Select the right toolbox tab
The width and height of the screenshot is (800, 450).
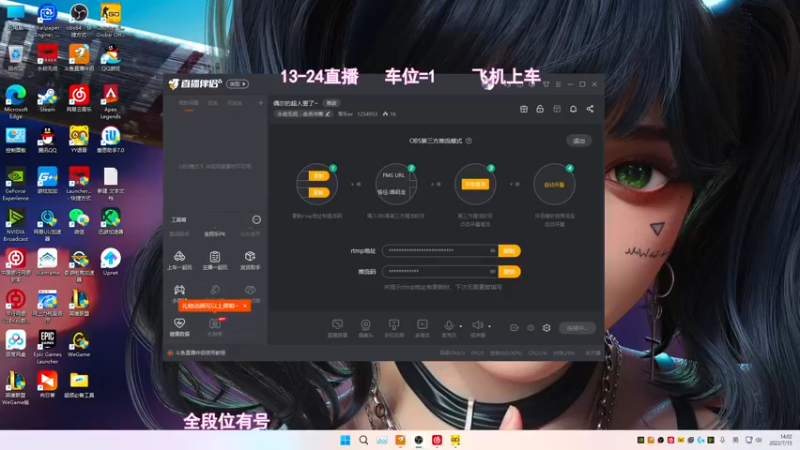click(x=250, y=234)
